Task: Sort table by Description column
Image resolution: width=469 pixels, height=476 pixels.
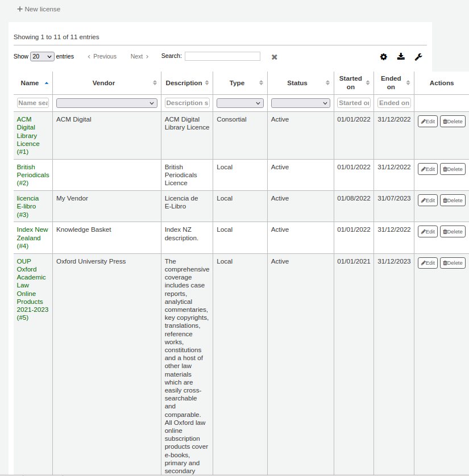Action: tap(187, 83)
